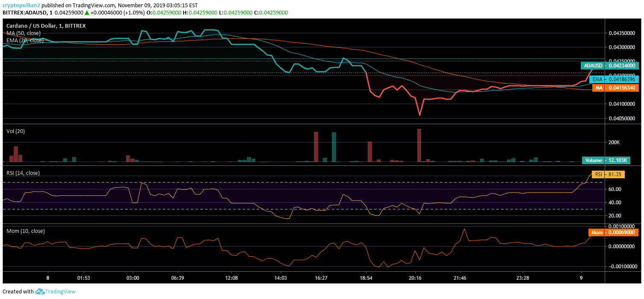The image size is (644, 299).
Task: Click the 16:27 time axis marker
Action: [x=321, y=277]
